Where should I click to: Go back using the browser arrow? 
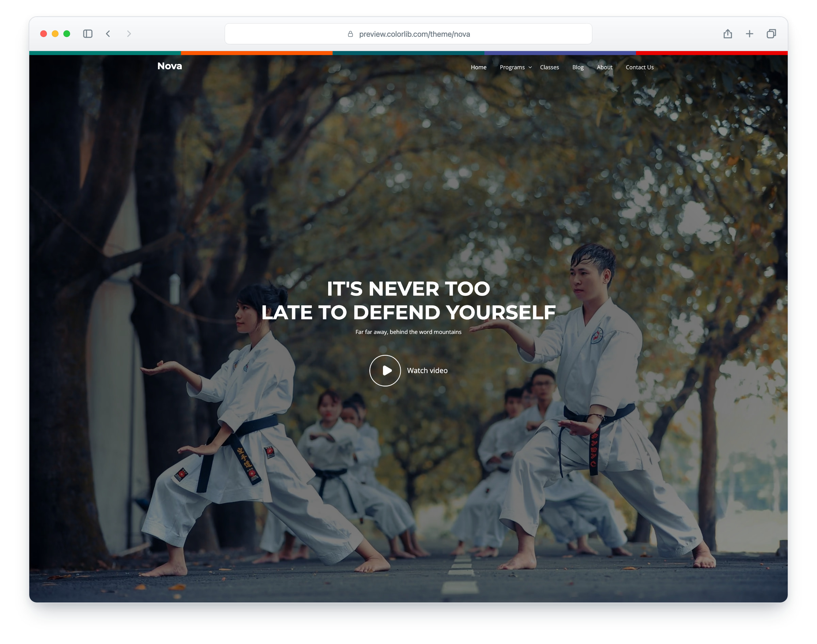[108, 34]
